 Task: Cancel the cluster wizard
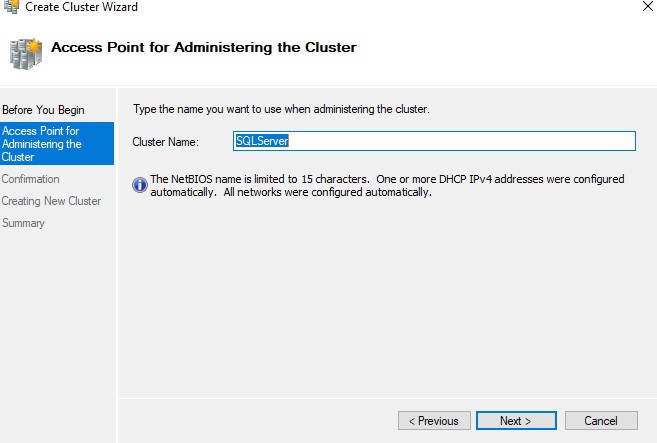click(601, 420)
